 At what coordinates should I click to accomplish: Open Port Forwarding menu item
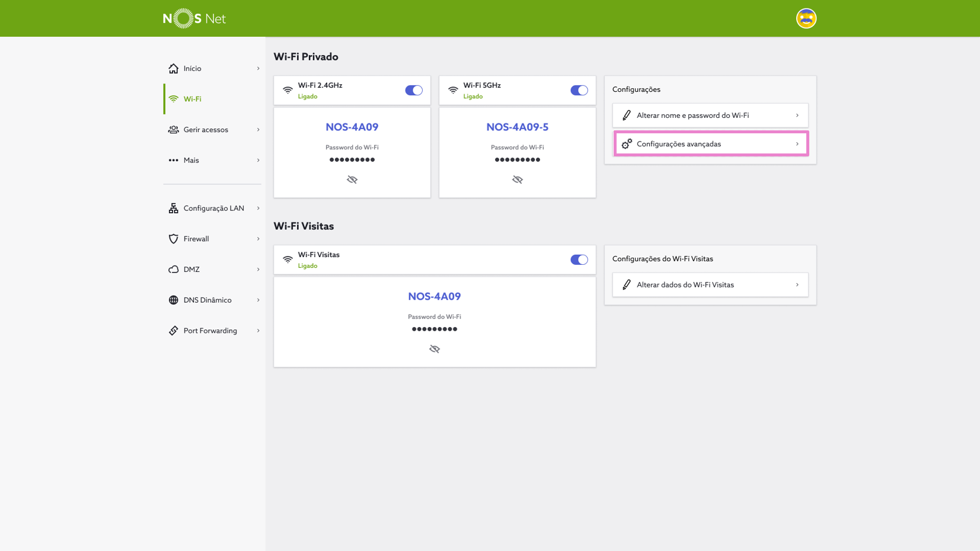[213, 331]
